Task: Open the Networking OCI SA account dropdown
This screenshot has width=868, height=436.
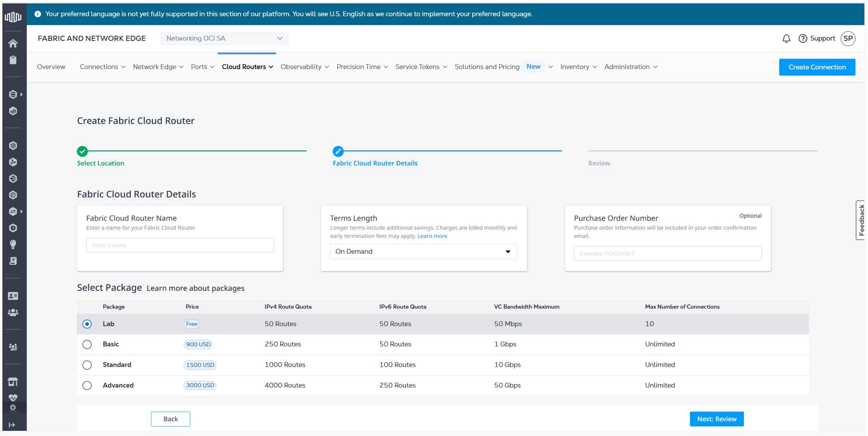Action: click(x=224, y=39)
